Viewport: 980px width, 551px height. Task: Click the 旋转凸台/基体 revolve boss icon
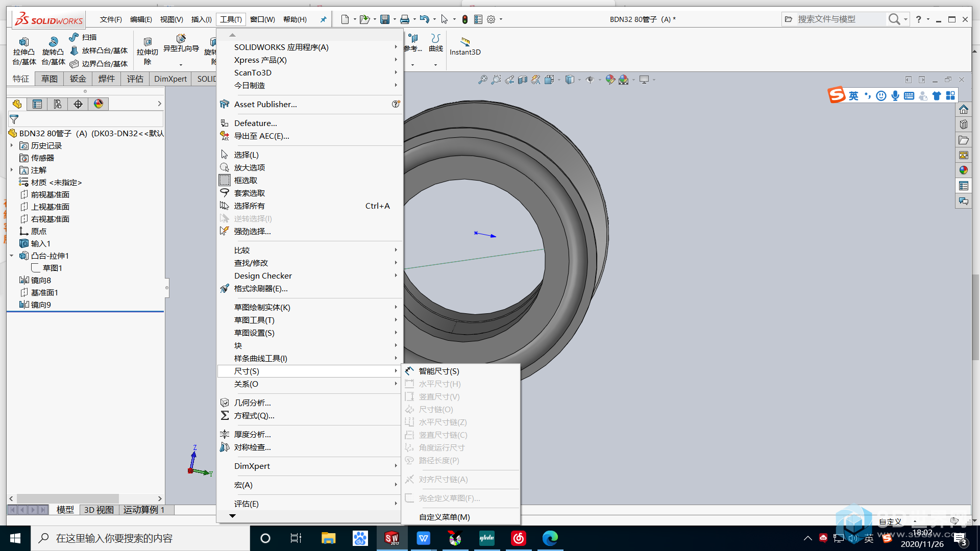[x=53, y=42]
